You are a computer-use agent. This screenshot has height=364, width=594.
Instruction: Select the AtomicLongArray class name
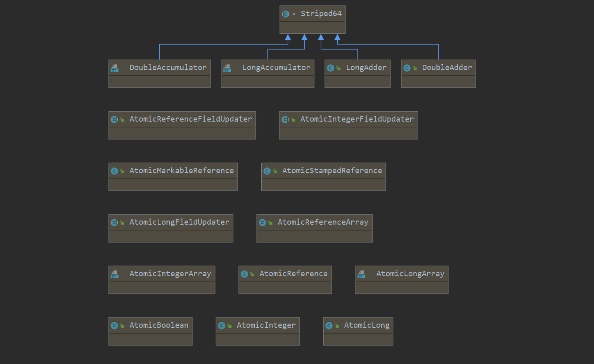[410, 274]
